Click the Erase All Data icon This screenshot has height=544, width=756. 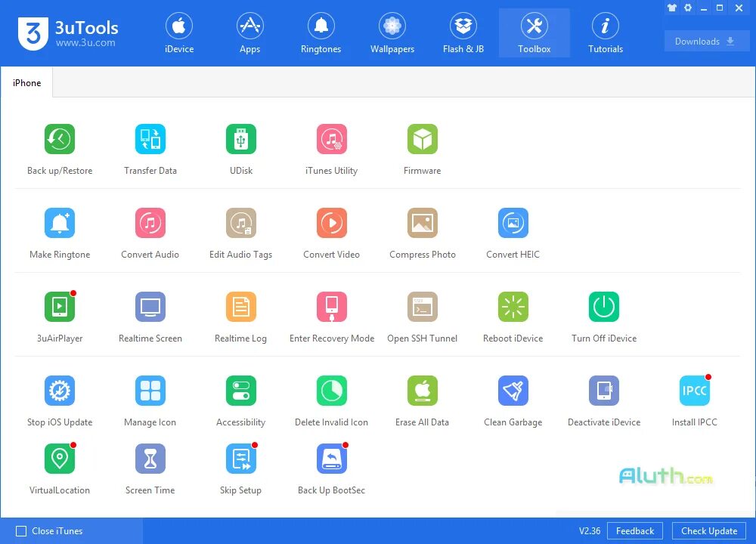pos(423,391)
